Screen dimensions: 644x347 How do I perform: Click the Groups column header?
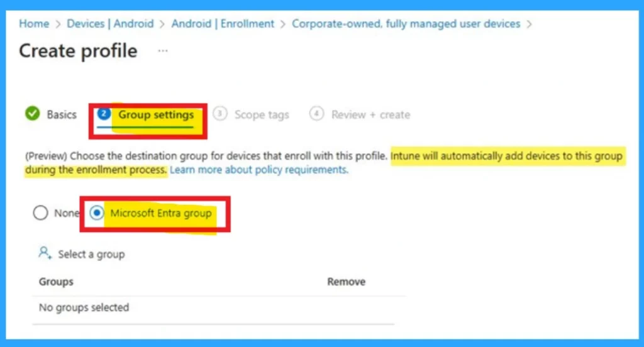point(56,282)
